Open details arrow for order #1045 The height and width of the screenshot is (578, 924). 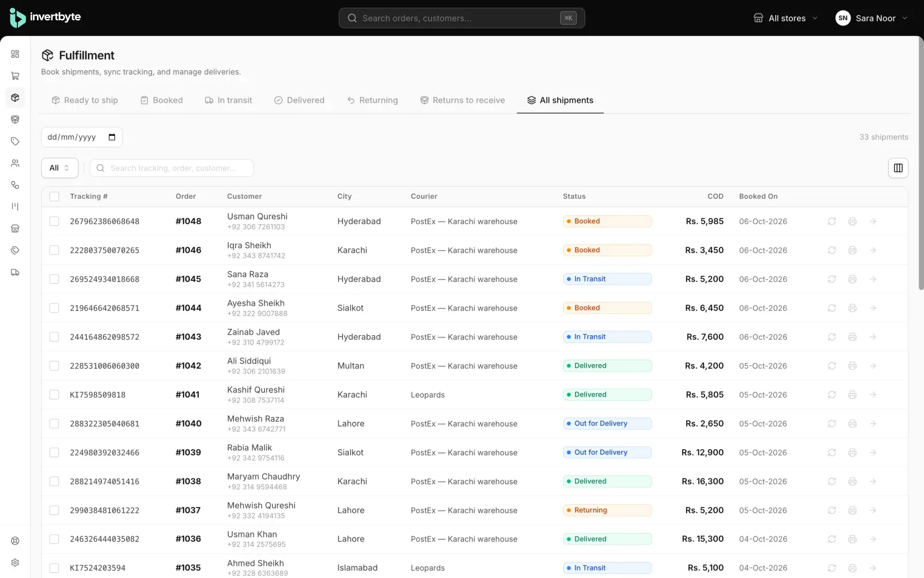[x=873, y=279]
